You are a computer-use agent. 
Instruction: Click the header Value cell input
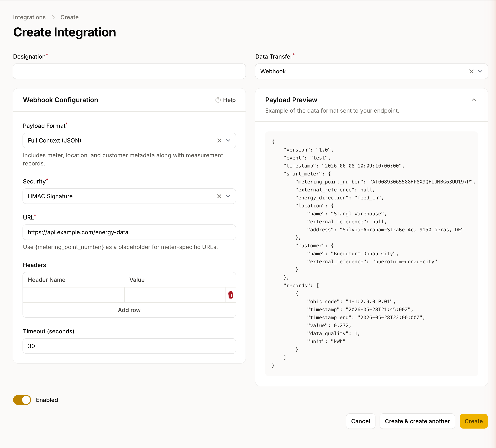[175, 295]
